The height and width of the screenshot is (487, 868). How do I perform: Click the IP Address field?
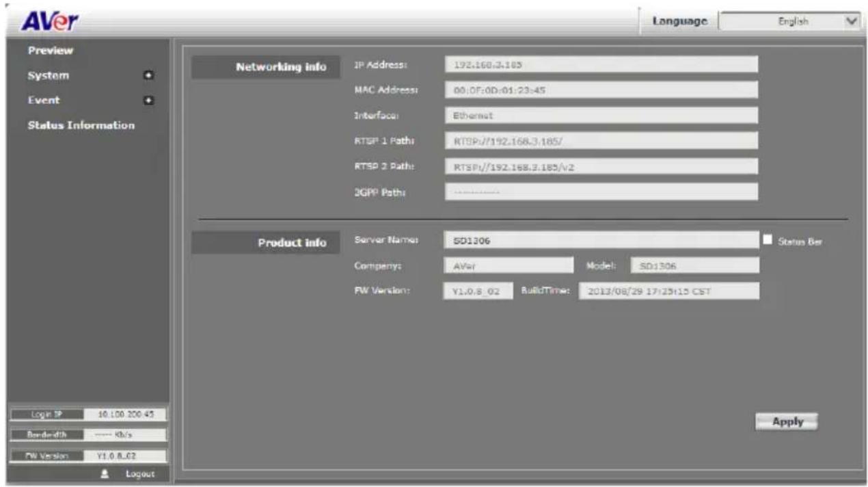[x=601, y=64]
